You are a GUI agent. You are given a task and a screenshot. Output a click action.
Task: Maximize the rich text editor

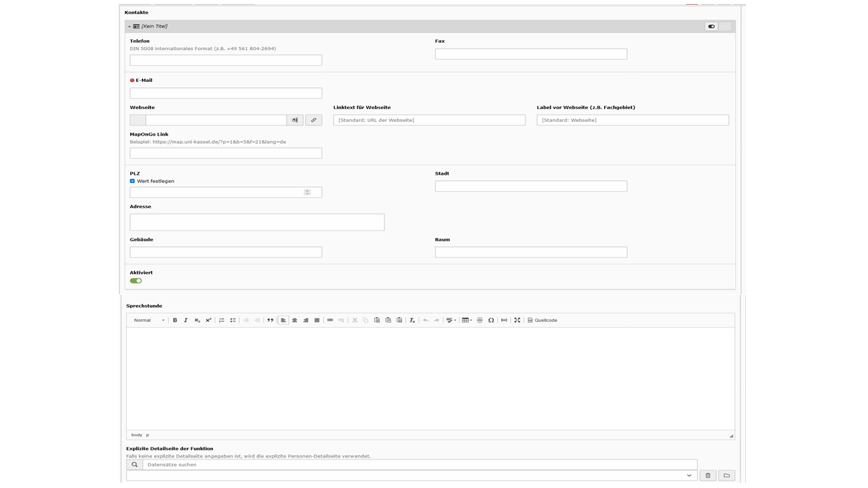517,320
